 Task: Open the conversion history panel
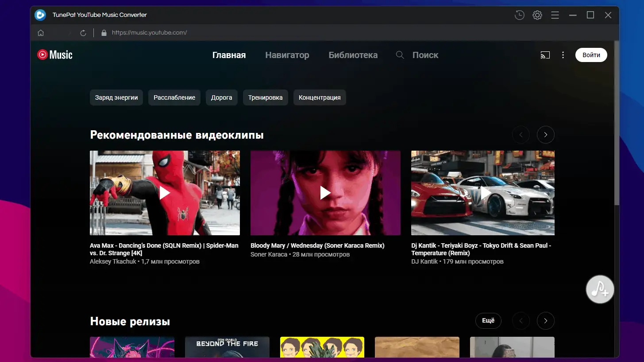coord(519,15)
